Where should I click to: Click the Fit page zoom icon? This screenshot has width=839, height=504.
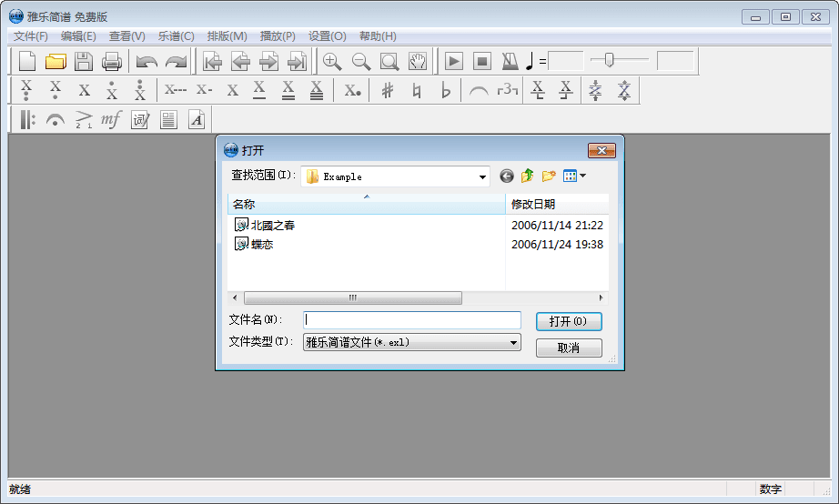click(x=389, y=62)
